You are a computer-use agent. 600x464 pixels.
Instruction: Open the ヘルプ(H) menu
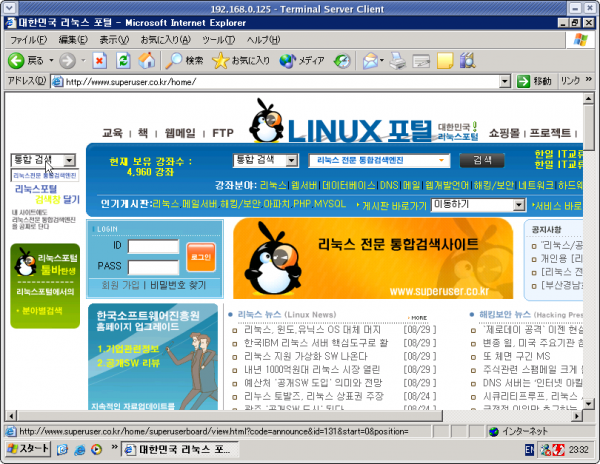tap(263, 40)
